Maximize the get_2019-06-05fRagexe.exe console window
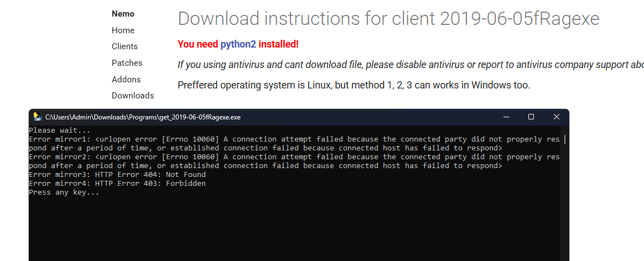The width and height of the screenshot is (644, 261). tap(531, 117)
